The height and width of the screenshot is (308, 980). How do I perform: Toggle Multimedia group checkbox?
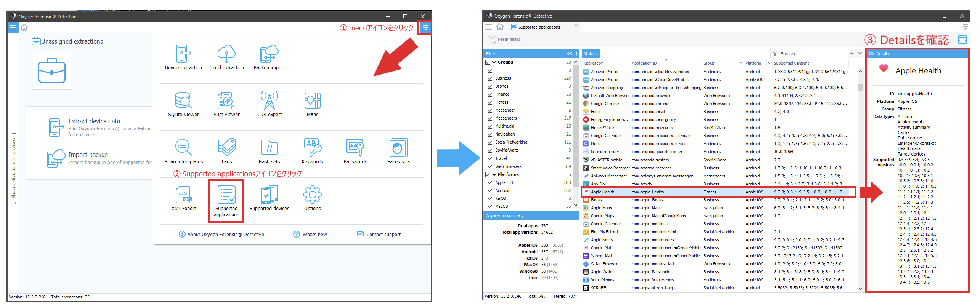click(x=490, y=126)
